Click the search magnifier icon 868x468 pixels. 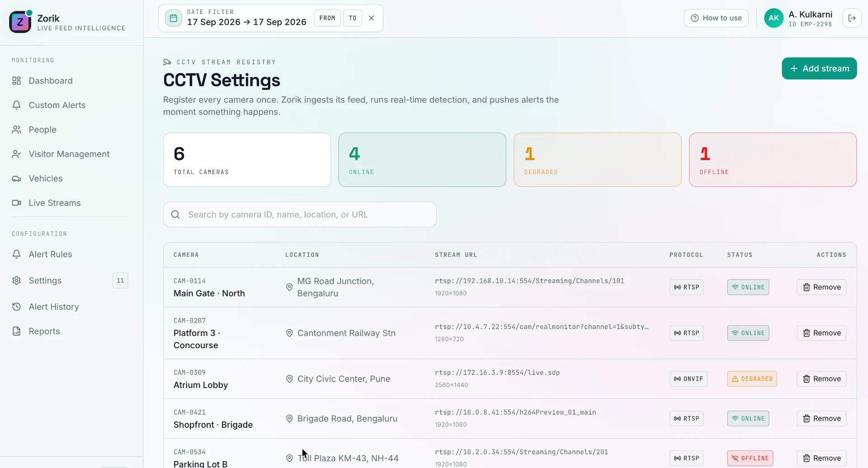coord(175,214)
